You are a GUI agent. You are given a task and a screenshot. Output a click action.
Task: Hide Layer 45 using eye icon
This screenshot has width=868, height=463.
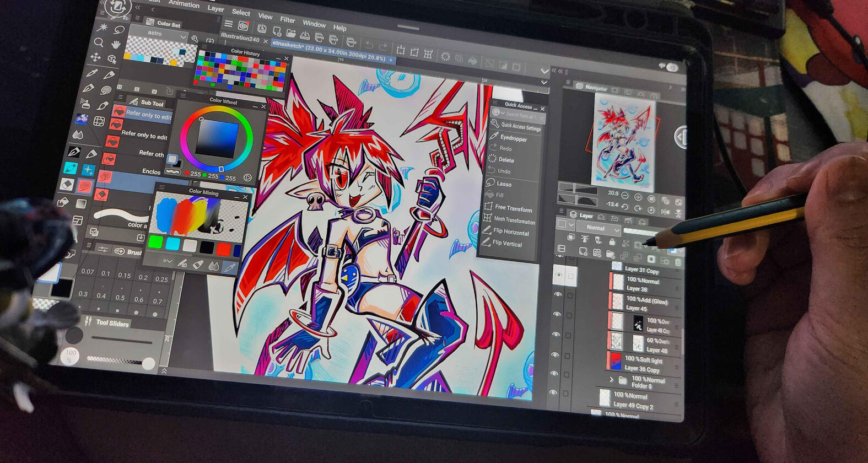pyautogui.click(x=557, y=295)
